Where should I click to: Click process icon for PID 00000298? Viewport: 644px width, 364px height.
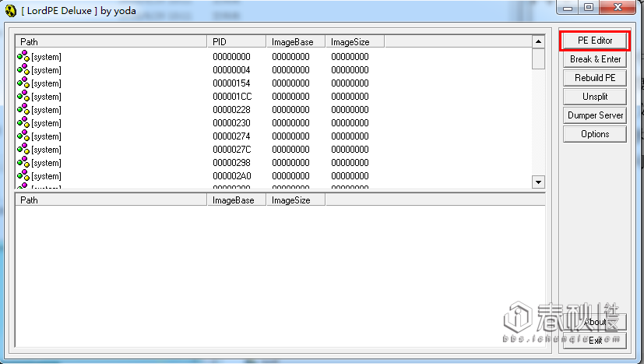[23, 162]
